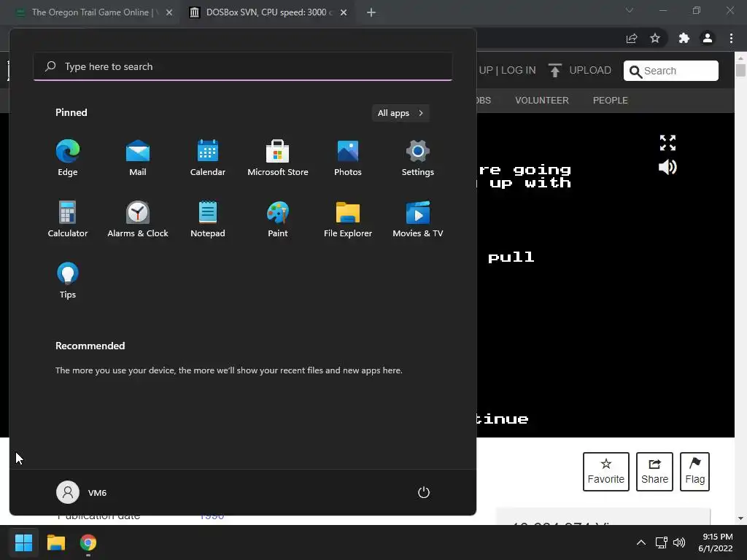Open the Mail app
The height and width of the screenshot is (560, 747).
click(x=138, y=158)
